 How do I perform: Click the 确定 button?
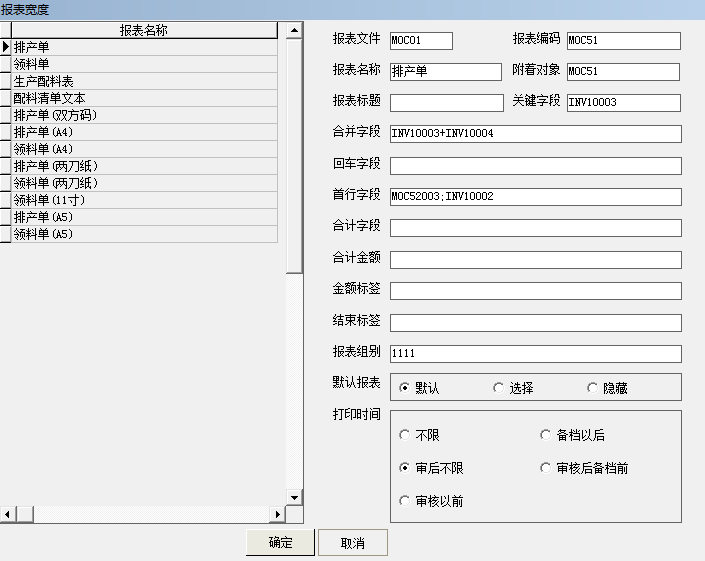tap(280, 543)
